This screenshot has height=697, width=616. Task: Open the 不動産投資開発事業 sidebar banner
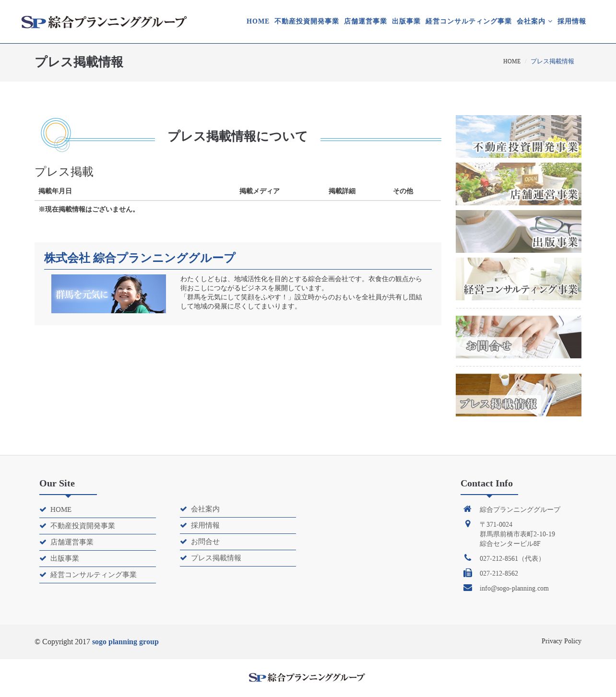(519, 136)
